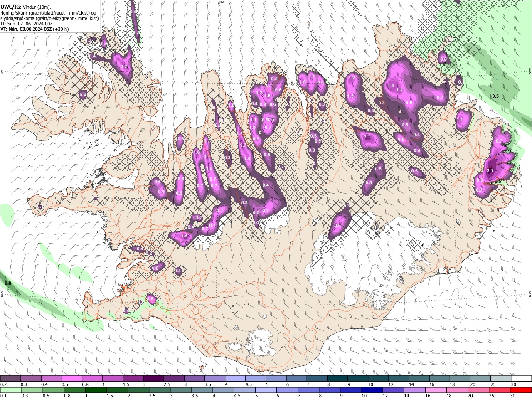Click the '(+30 h)' forecast offset text
The image size is (532, 399).
pos(61,29)
